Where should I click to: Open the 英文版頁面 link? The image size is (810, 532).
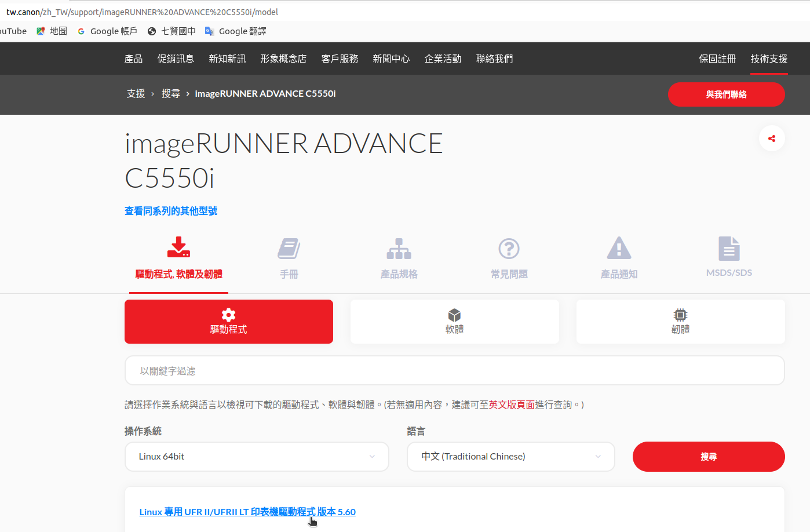pyautogui.click(x=512, y=405)
